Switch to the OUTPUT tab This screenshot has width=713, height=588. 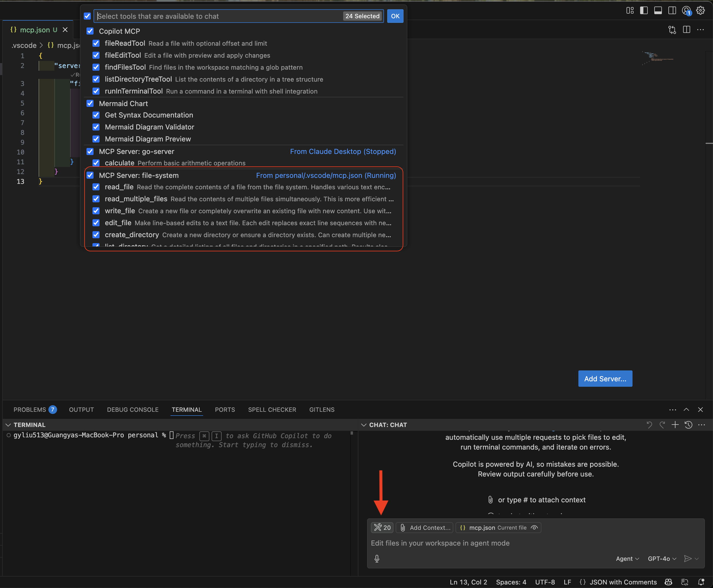pyautogui.click(x=81, y=410)
